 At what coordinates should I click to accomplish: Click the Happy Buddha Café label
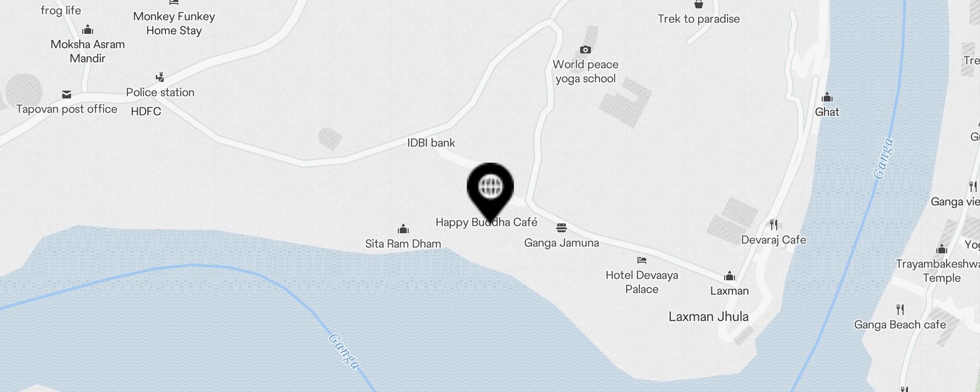(487, 222)
